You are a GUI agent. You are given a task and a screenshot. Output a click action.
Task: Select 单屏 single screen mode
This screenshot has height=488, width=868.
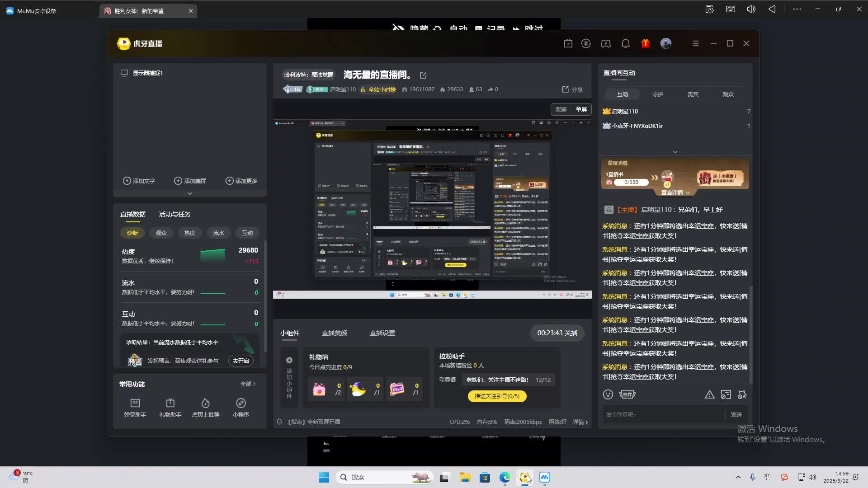point(581,110)
